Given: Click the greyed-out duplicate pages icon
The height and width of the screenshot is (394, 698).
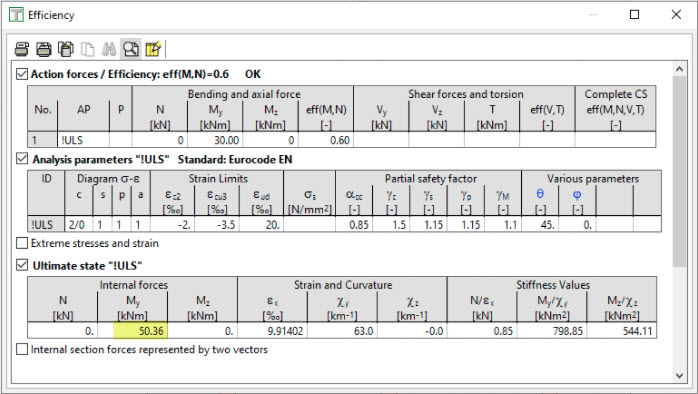Looking at the screenshot, I should click(x=87, y=49).
